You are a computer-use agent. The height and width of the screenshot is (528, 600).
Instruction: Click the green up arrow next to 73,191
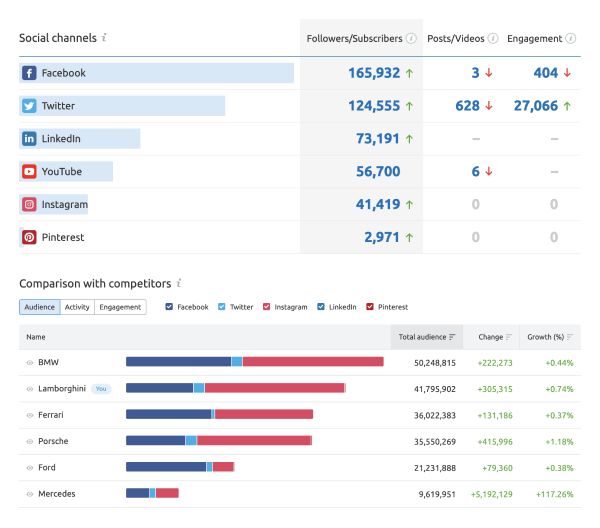click(x=409, y=139)
